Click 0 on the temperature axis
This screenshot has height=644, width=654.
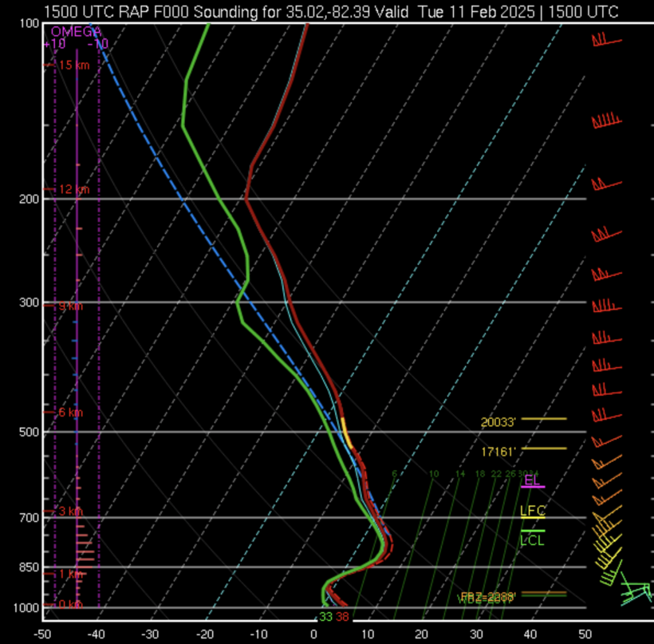point(314,634)
